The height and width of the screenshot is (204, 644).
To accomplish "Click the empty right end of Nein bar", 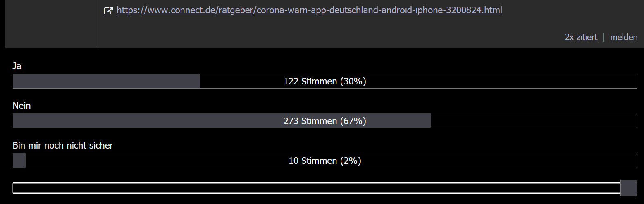I will (x=533, y=121).
